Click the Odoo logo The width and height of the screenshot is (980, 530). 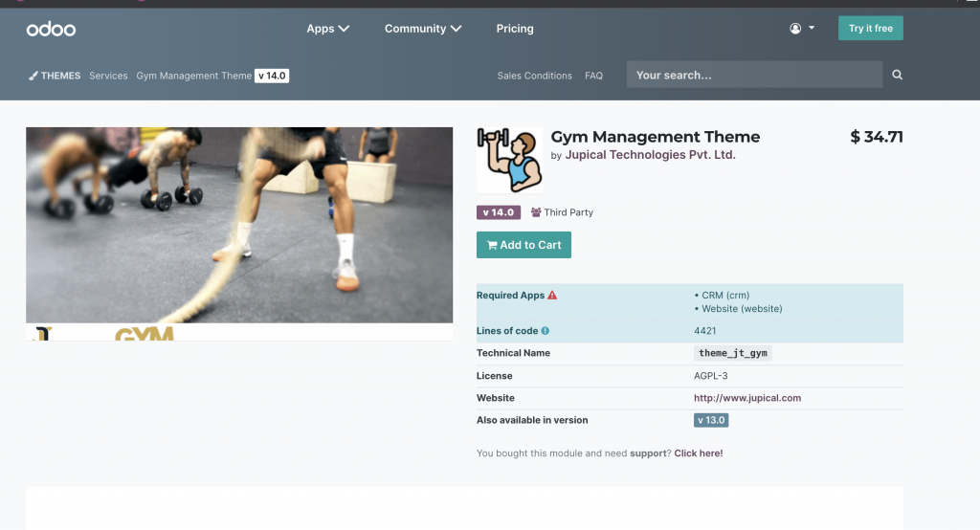(x=51, y=29)
